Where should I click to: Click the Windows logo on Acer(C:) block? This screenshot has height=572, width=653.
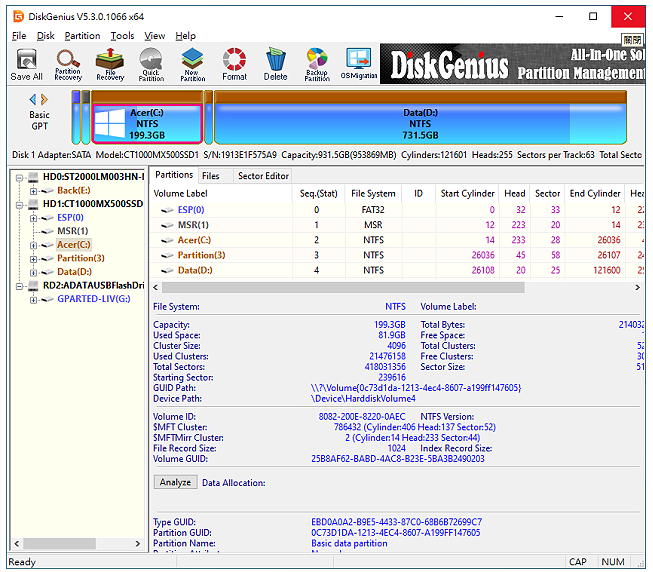pyautogui.click(x=110, y=123)
